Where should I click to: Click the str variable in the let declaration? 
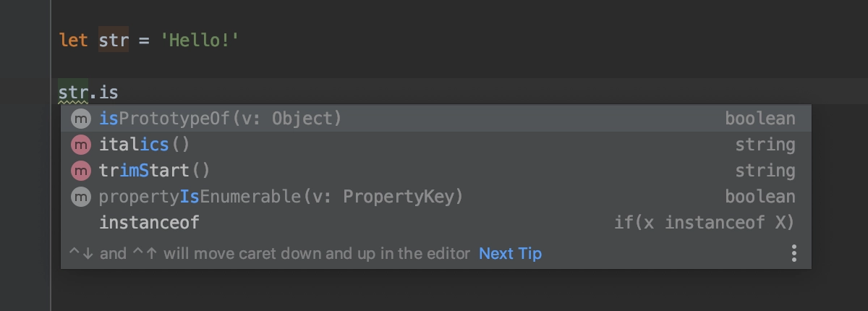(114, 40)
